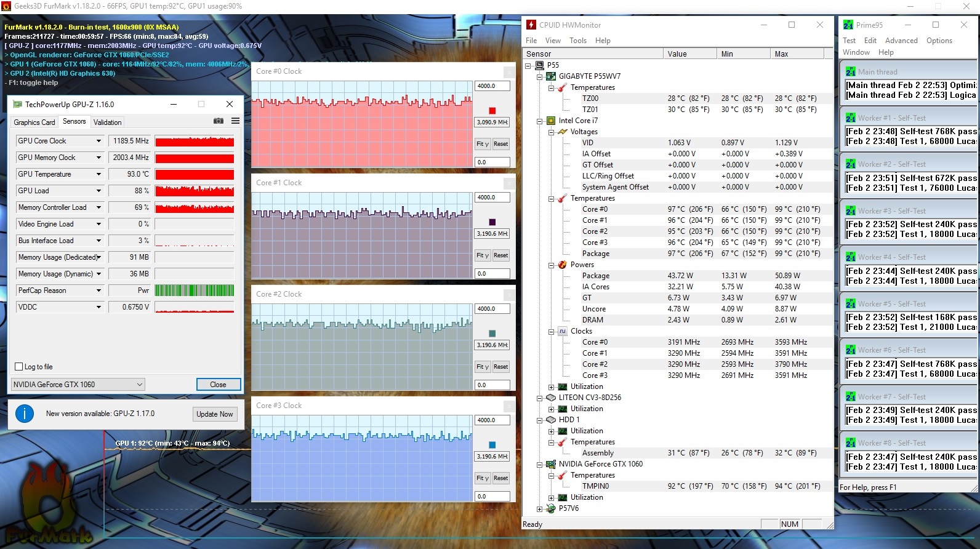980x549 pixels.
Task: Click the GPU-Z Close button
Action: tap(219, 385)
